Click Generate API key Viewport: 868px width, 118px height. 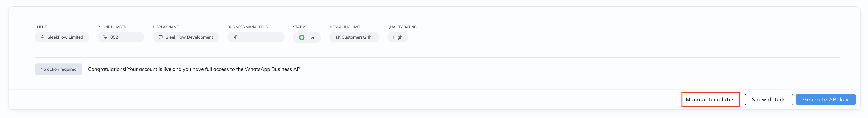(826, 99)
